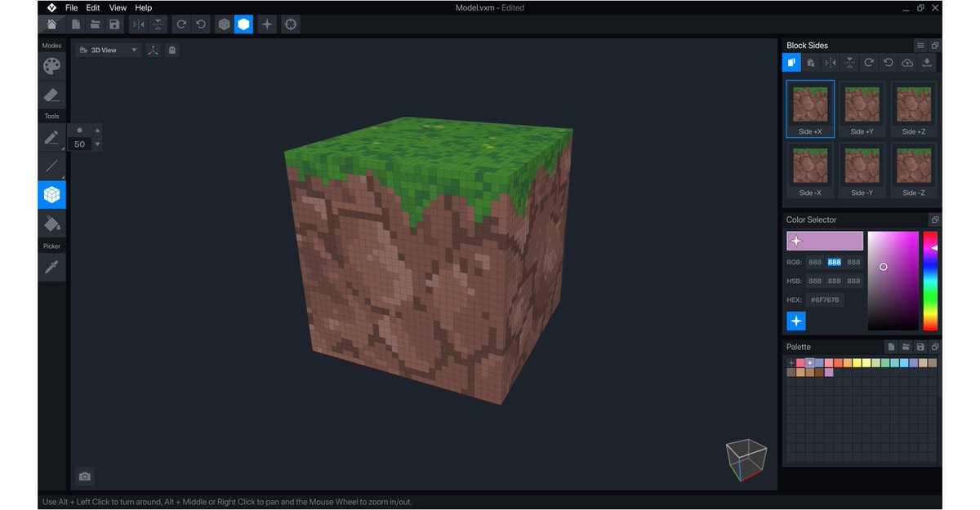The image size is (980, 510).
Task: Flip side vertically in Block Sides toolbar
Action: [x=849, y=63]
